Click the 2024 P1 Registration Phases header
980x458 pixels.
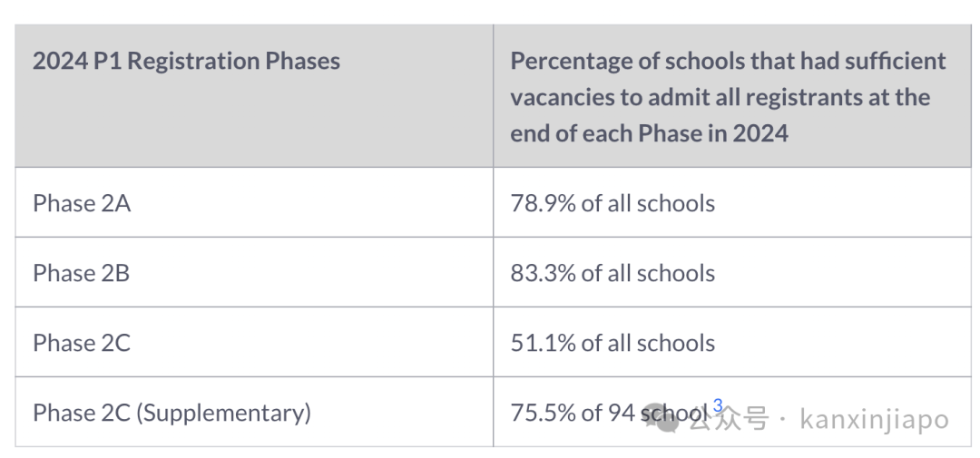(x=186, y=61)
